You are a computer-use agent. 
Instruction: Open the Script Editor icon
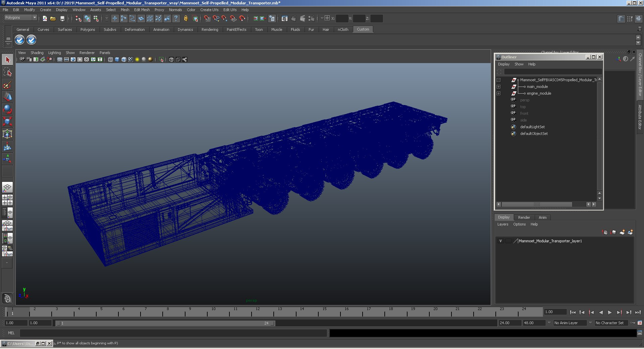[640, 333]
